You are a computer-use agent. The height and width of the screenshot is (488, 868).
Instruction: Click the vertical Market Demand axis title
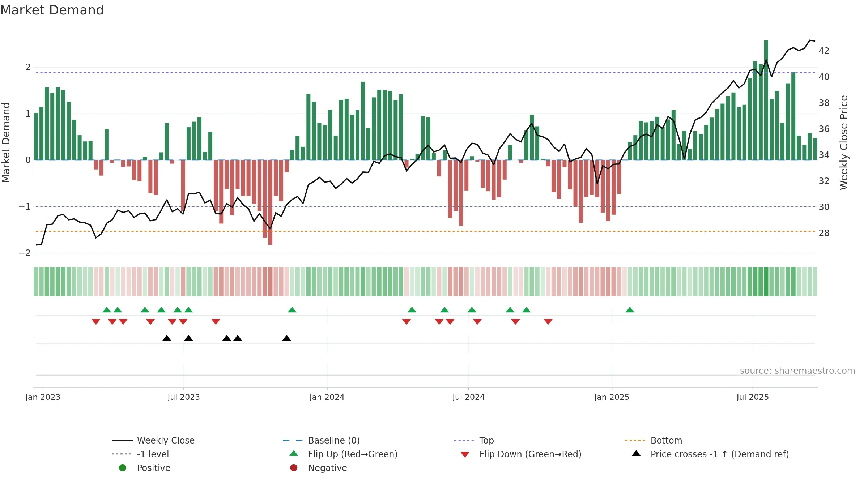(x=6, y=142)
